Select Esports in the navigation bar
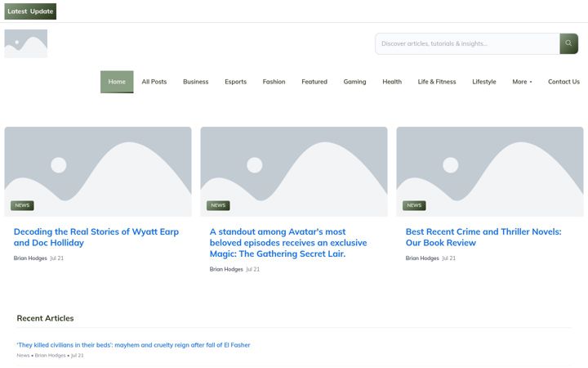Image resolution: width=588 pixels, height=368 pixels. tap(235, 82)
